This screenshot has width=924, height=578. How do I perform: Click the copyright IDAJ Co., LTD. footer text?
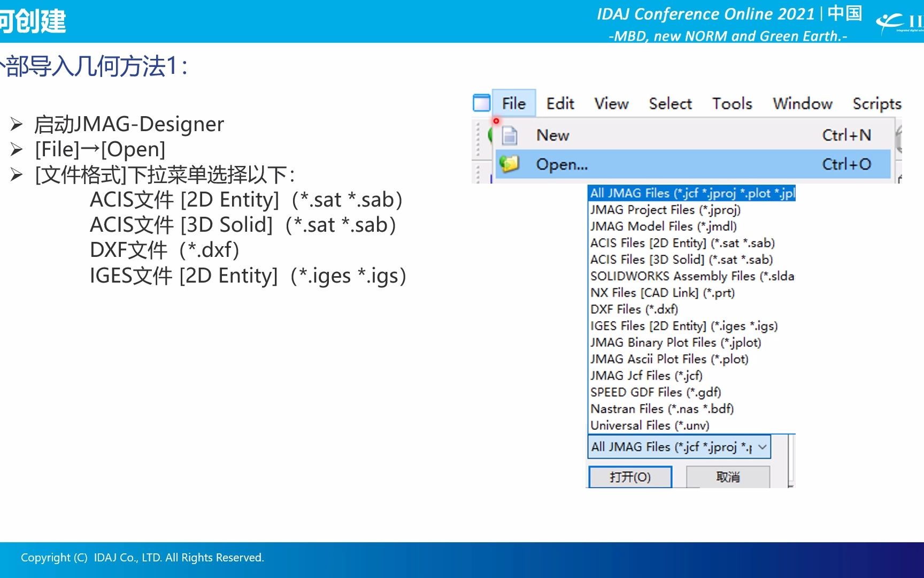click(142, 558)
